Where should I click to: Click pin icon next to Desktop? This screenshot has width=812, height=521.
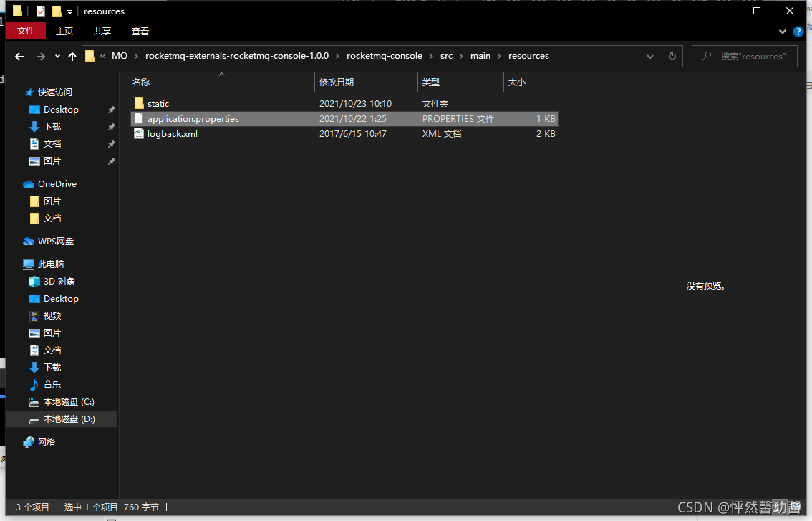(x=111, y=110)
